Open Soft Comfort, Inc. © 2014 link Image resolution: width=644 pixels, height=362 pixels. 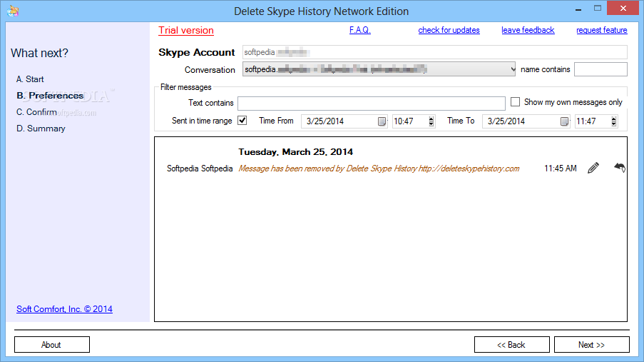click(x=64, y=309)
